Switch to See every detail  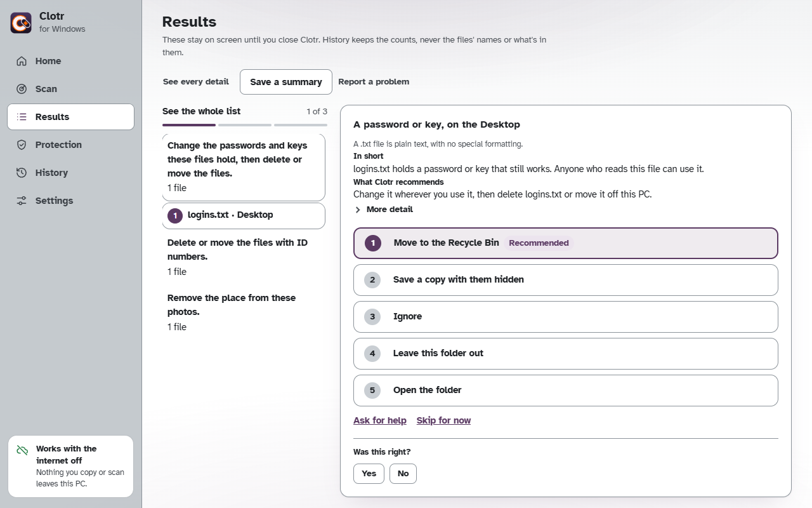(196, 82)
